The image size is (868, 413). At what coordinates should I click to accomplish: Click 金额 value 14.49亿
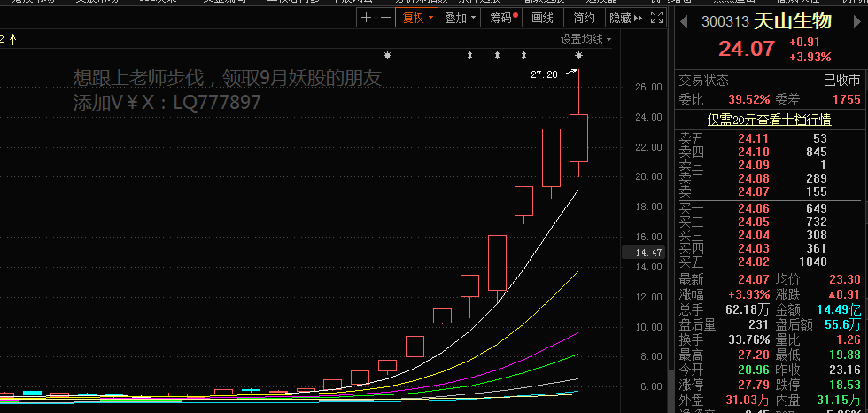coord(839,310)
